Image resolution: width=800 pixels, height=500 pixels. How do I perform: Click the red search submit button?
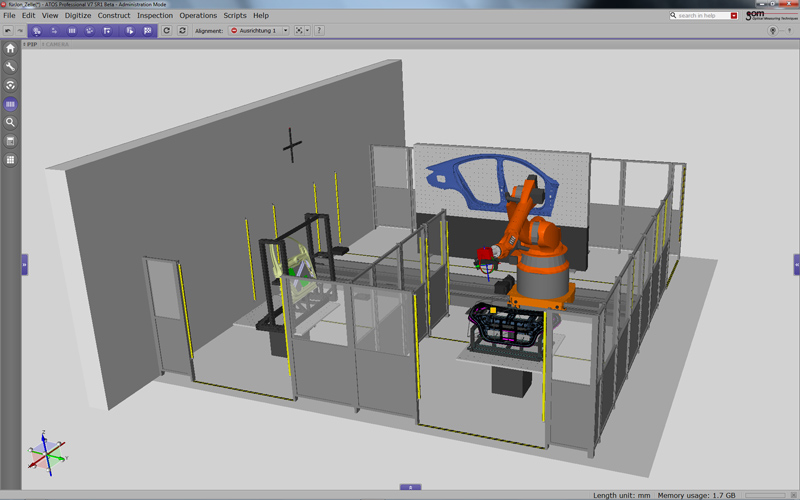[x=734, y=16]
